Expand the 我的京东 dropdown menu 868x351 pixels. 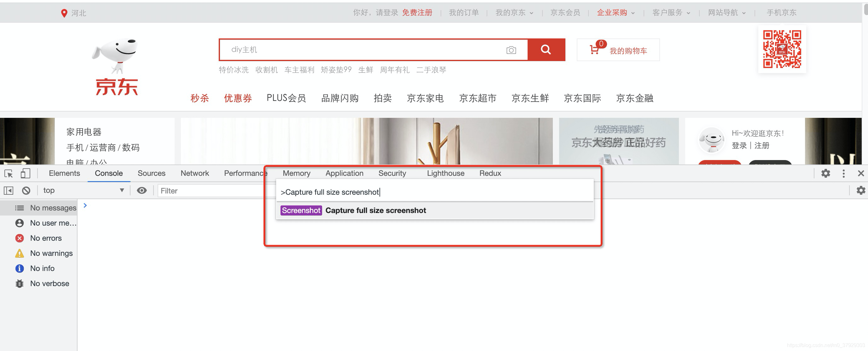click(514, 13)
